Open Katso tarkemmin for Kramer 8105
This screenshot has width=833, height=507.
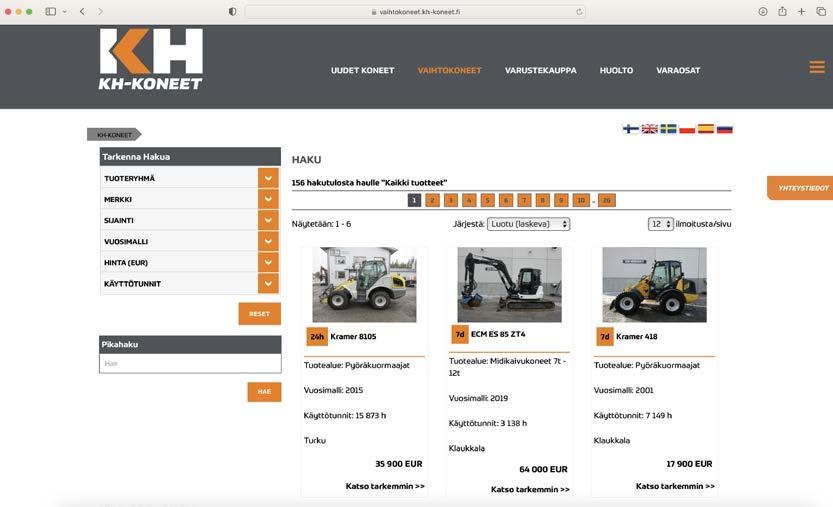point(385,486)
